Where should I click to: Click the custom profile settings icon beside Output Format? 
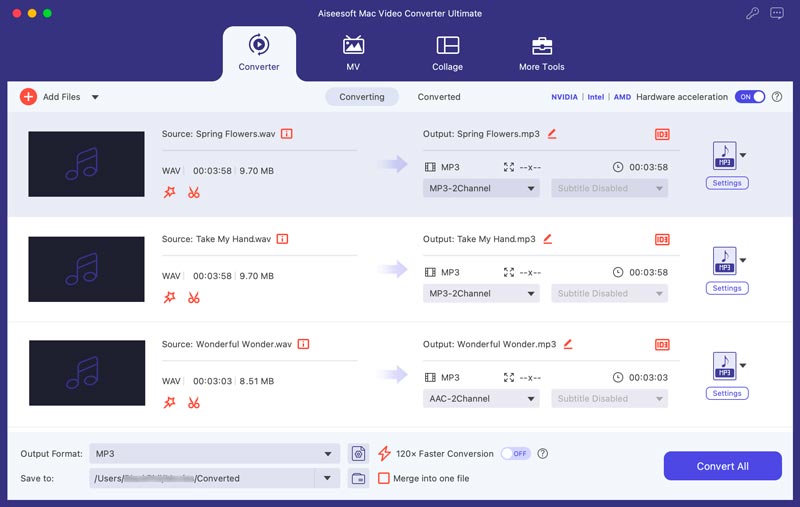coord(358,453)
